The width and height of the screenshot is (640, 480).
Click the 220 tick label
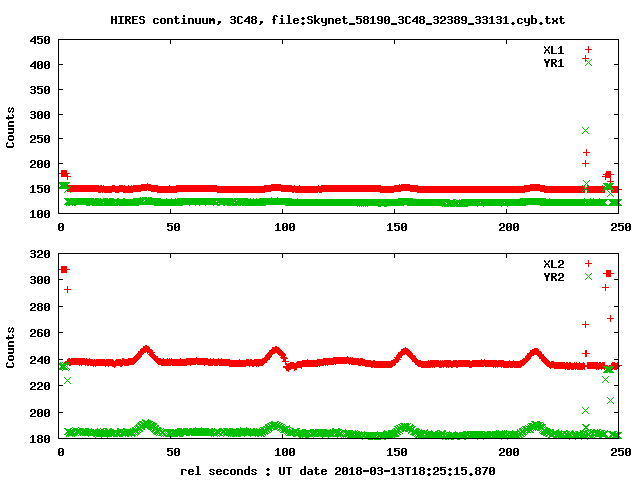(x=40, y=387)
